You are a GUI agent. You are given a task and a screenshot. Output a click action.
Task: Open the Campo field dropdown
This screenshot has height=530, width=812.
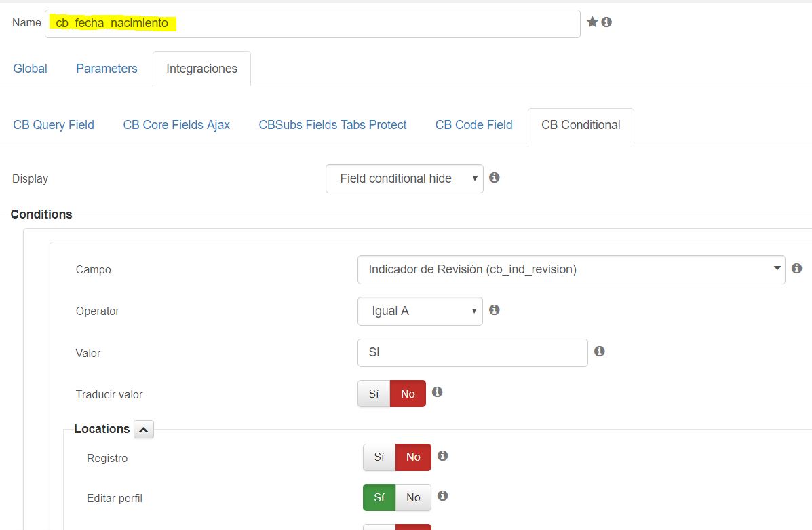571,269
